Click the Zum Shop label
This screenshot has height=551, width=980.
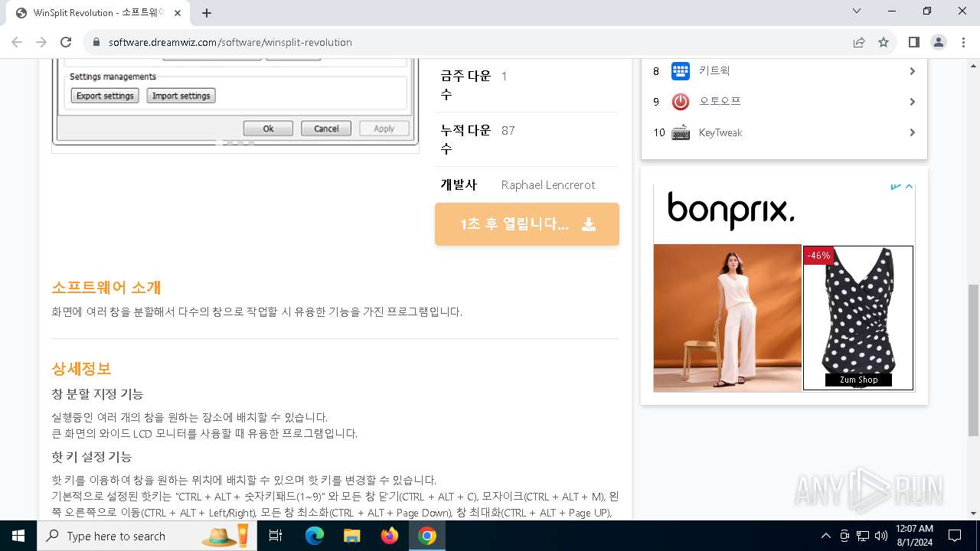858,380
